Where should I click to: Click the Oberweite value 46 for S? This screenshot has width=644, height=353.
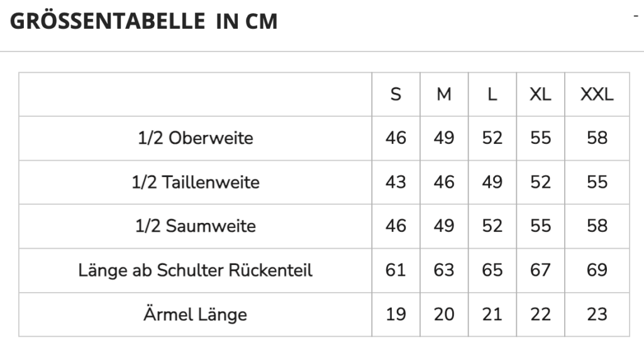coord(396,138)
